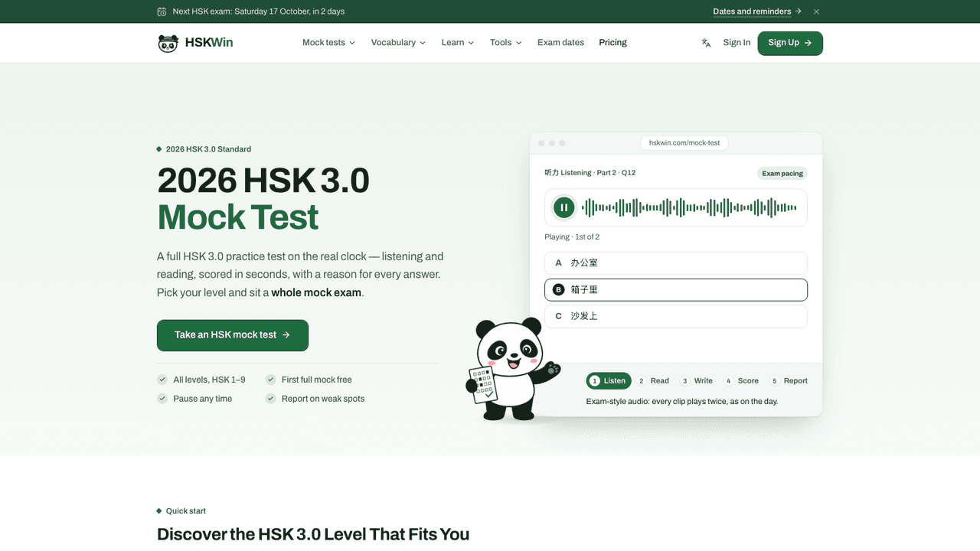Click the Listening Part 2 Q12 label

pyautogui.click(x=590, y=173)
